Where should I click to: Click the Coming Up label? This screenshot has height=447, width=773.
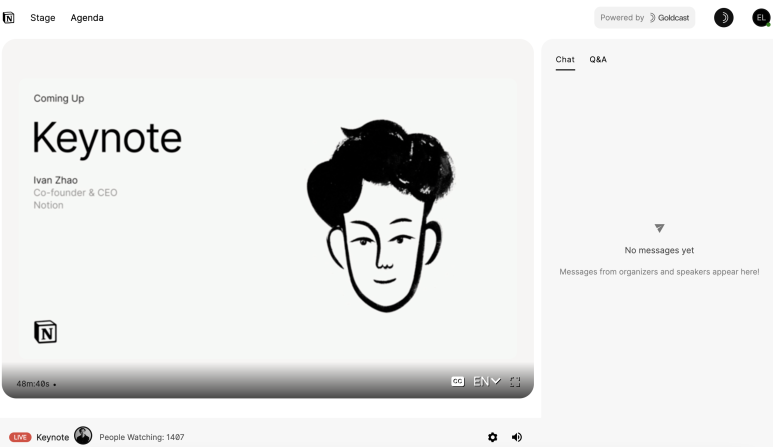(x=59, y=99)
